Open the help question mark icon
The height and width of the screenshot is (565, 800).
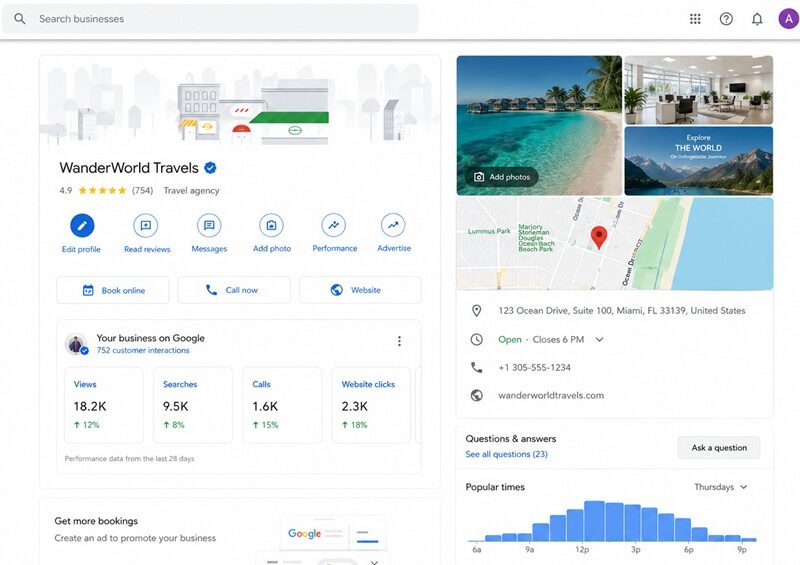726,19
